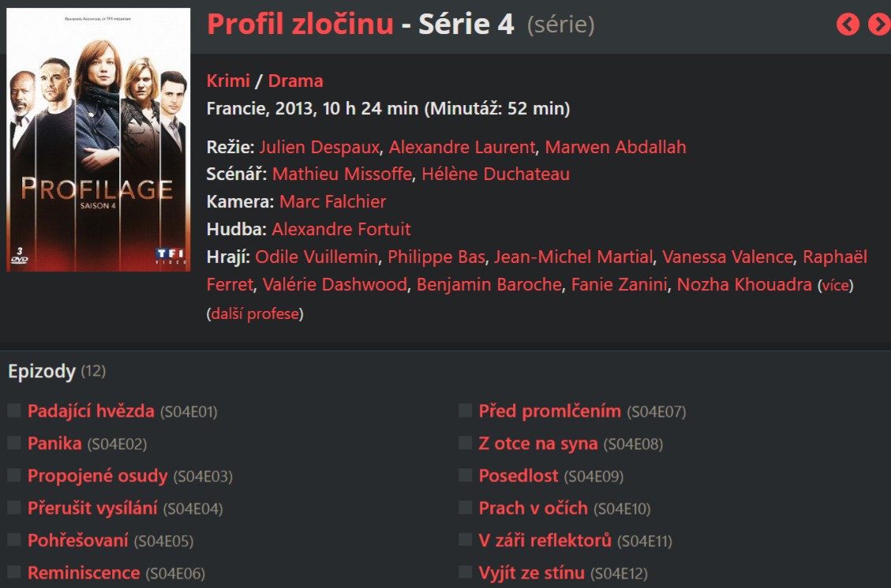Open composer Alexandre Fortuit's page
Screen dimensions: 891x588
pos(341,229)
